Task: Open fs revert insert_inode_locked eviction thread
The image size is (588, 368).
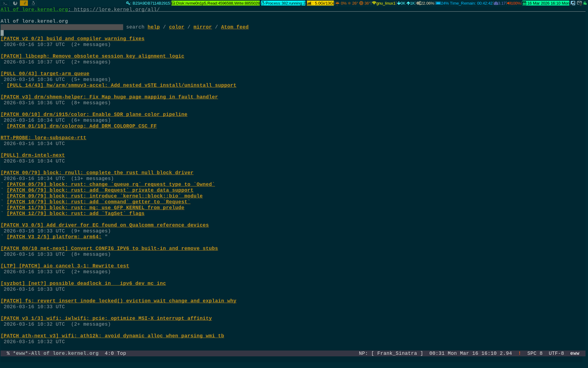Action: tap(118, 301)
